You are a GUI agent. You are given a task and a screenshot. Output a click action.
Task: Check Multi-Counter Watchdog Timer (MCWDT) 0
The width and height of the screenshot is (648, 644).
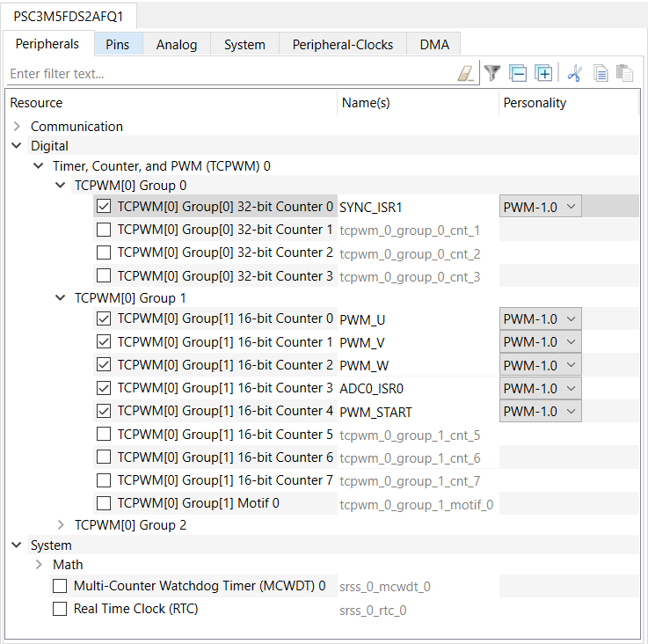[60, 586]
